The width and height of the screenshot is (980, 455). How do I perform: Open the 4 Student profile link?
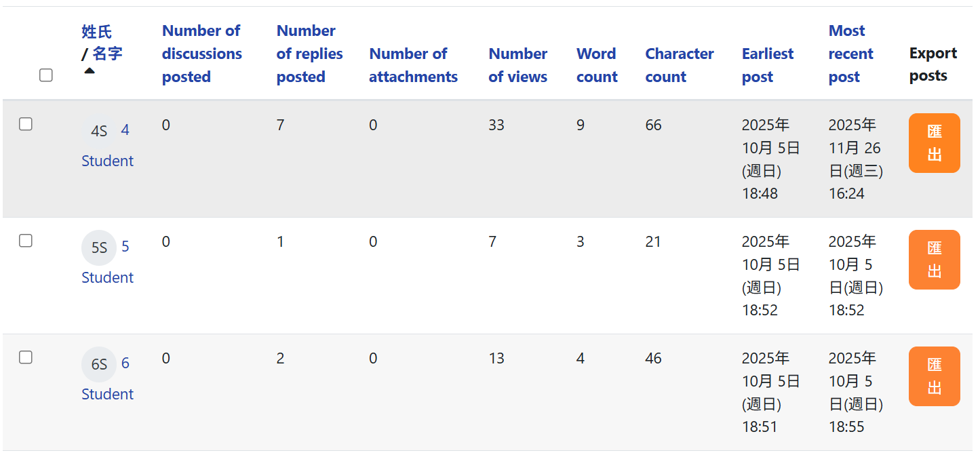107,161
